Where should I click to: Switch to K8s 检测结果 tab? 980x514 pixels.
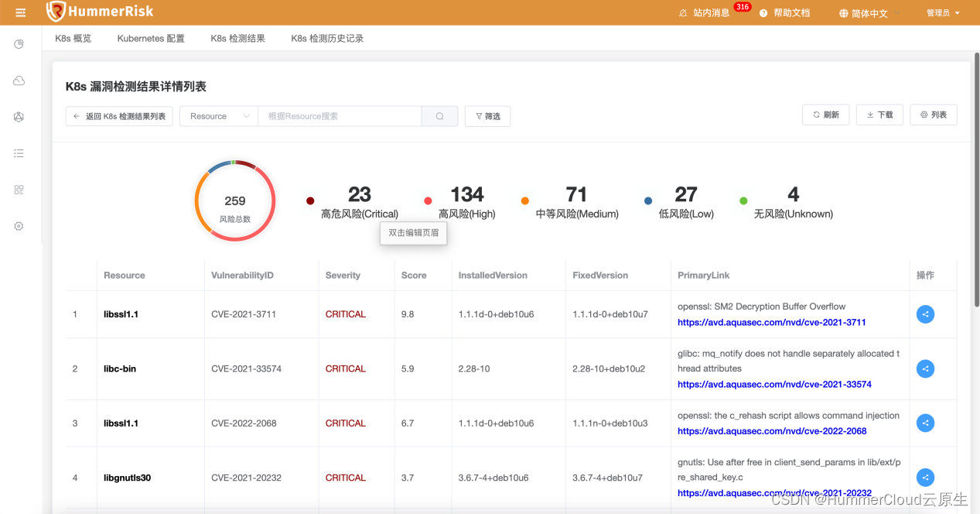(x=238, y=38)
